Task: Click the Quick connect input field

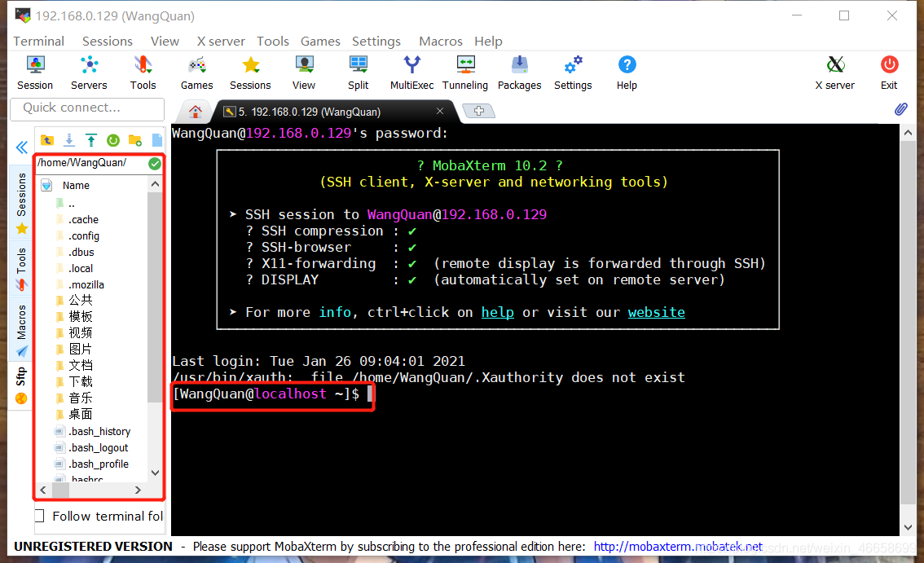Action: point(87,108)
